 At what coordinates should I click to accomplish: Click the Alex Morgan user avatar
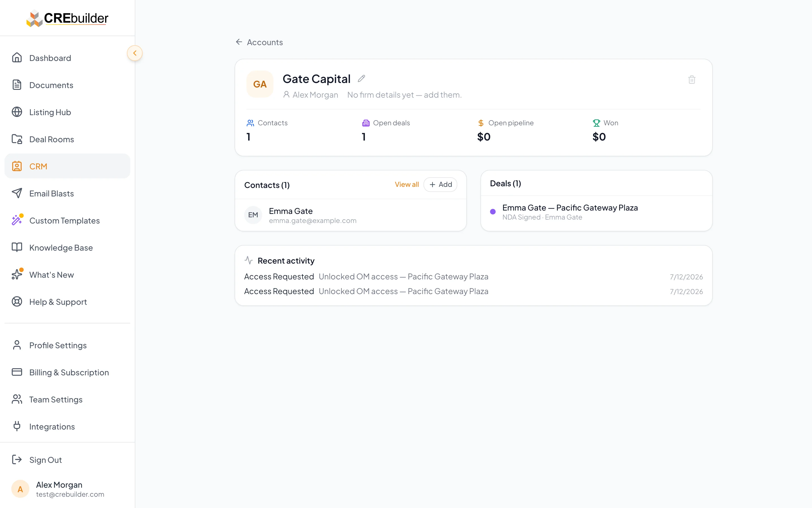point(20,489)
